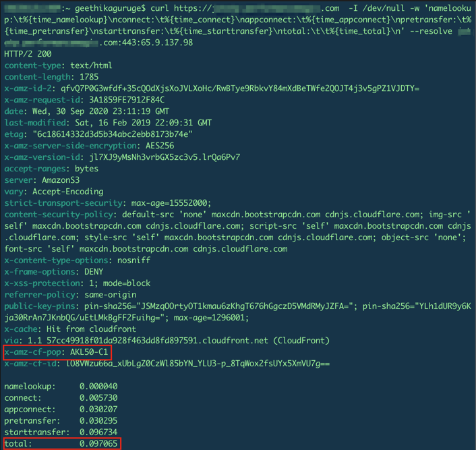Click the referrer-policy same-origin value
The image size is (476, 450).
(111, 295)
